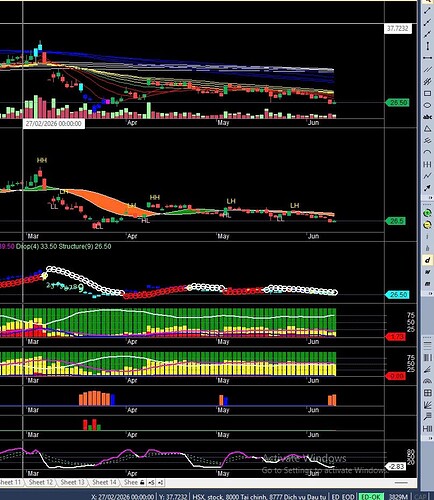Select the Ray drawing tool
Screen dimensions: 434x500
(x=427, y=23)
